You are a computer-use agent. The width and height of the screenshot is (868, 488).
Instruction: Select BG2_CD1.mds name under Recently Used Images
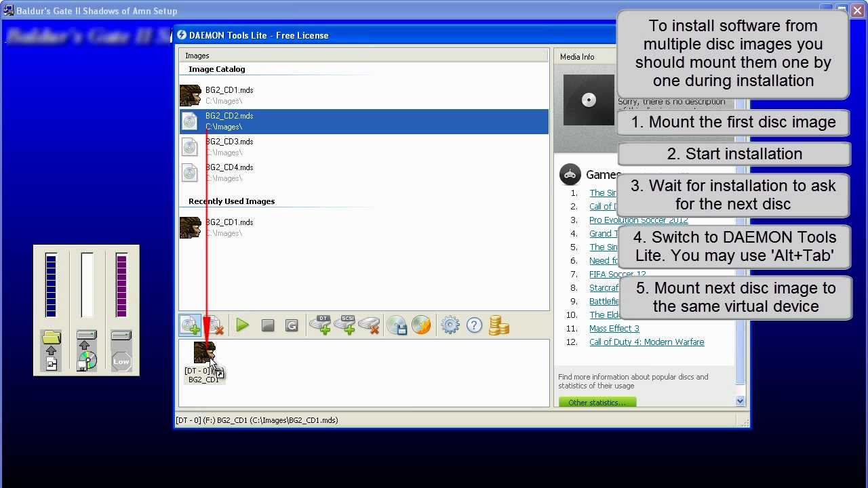(x=229, y=222)
